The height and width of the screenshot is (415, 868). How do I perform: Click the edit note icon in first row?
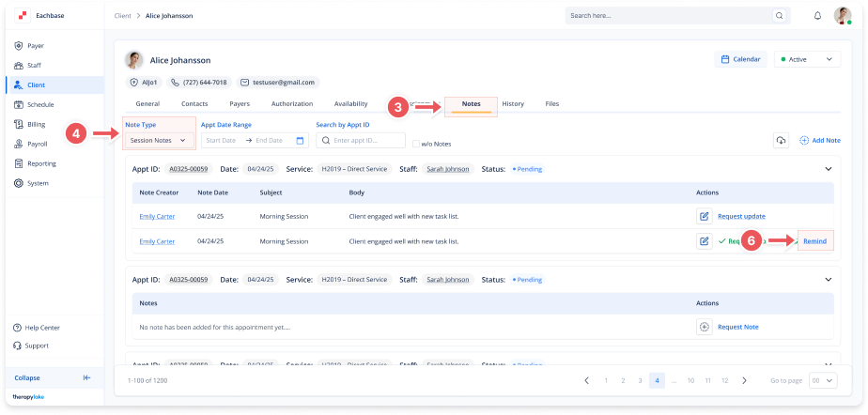pos(704,216)
